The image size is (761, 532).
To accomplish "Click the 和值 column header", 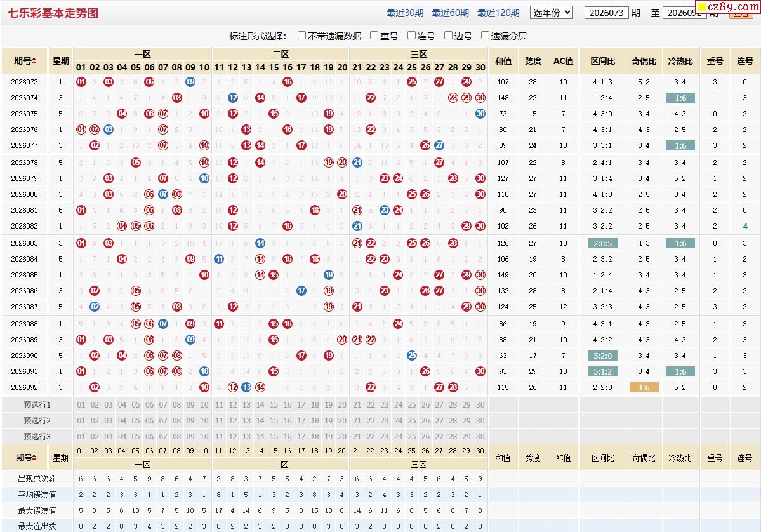I will (503, 61).
